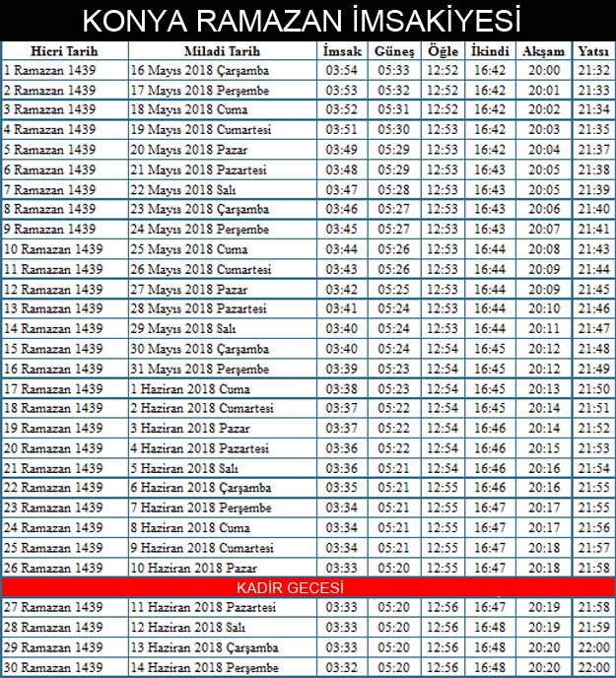Click the 16 Mayıs 2018 Çarşamba date

point(199,71)
